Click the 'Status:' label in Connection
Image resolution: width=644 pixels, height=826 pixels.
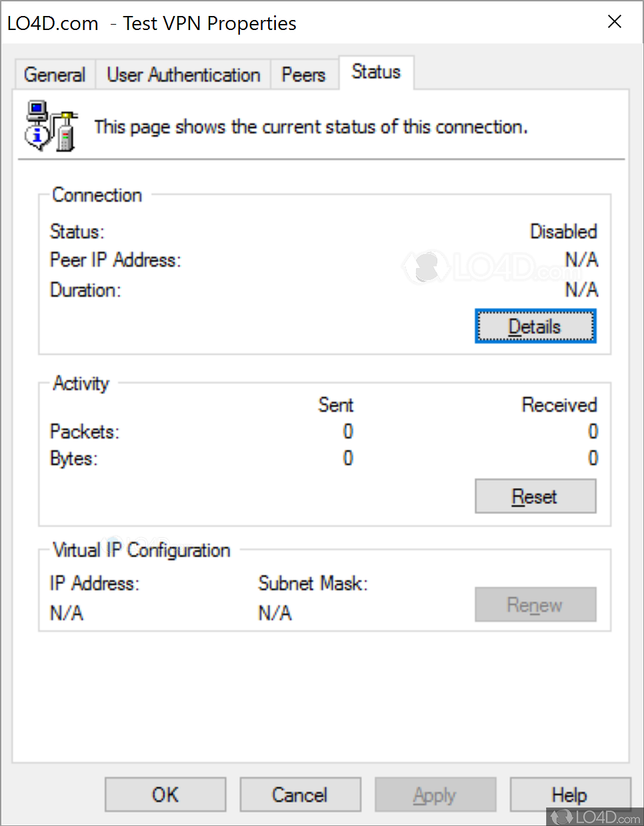pos(77,231)
